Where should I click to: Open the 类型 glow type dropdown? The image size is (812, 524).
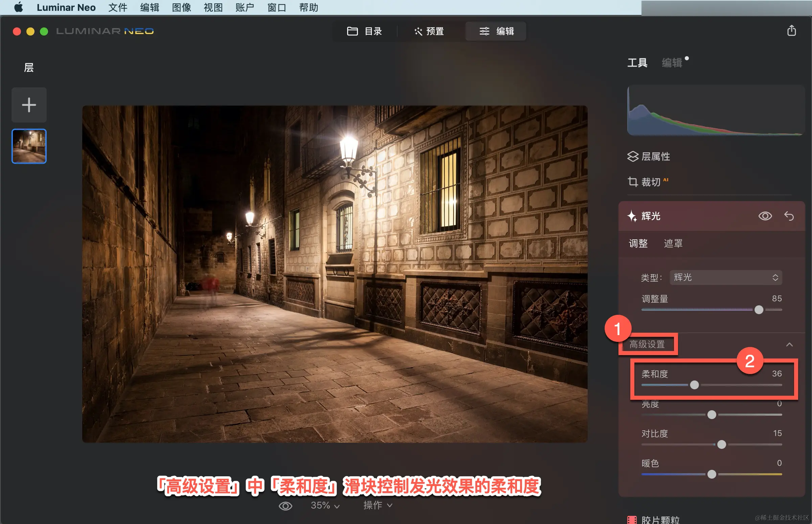pyautogui.click(x=726, y=277)
